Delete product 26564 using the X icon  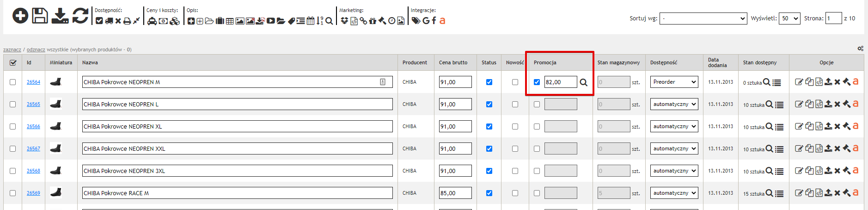coord(837,82)
